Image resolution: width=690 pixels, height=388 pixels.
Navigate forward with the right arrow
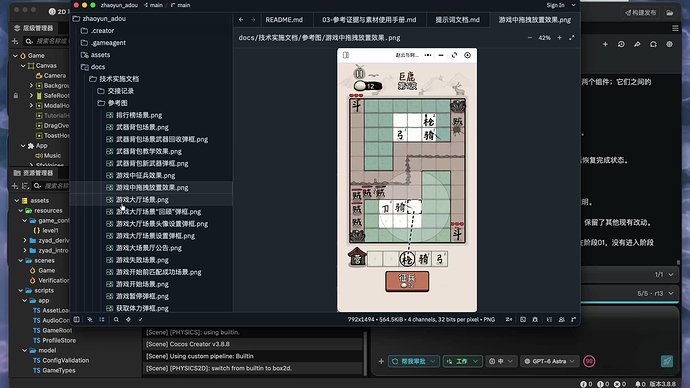point(253,19)
